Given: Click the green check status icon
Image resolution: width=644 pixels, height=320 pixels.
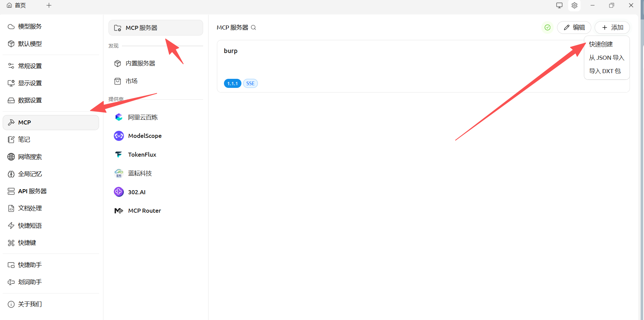Looking at the screenshot, I should click(547, 28).
